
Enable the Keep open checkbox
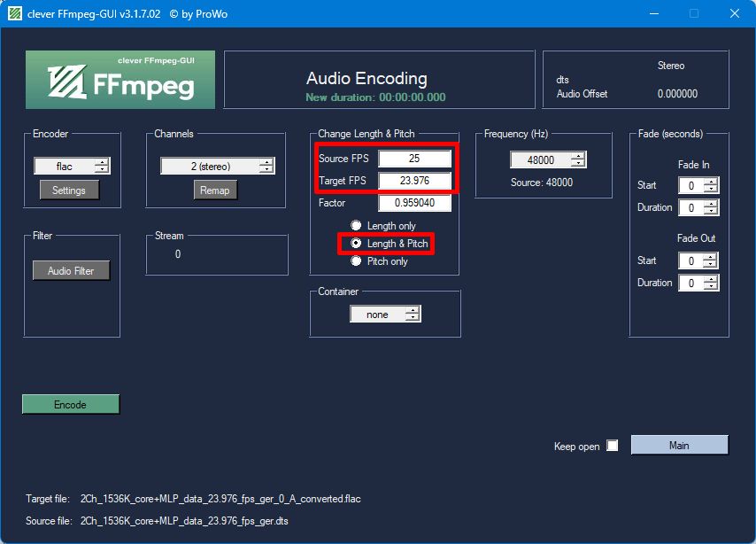click(x=613, y=445)
